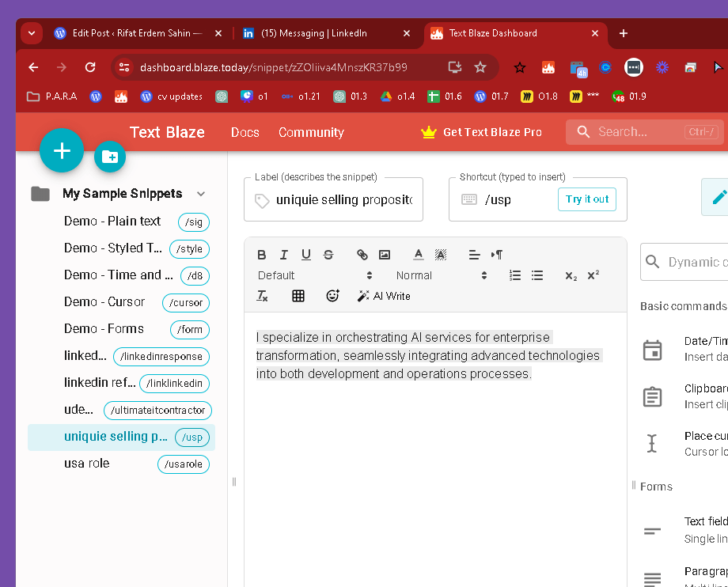Open the Community page

(311, 132)
